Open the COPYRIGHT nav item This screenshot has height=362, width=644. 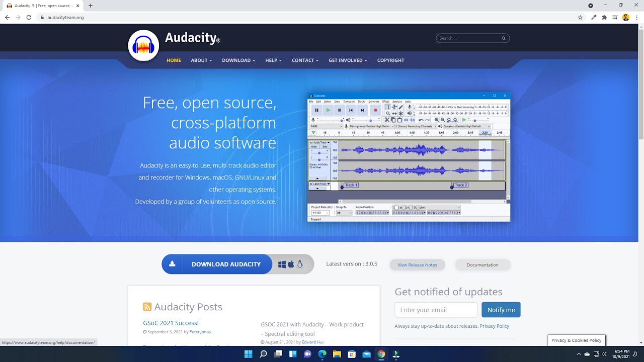point(390,60)
